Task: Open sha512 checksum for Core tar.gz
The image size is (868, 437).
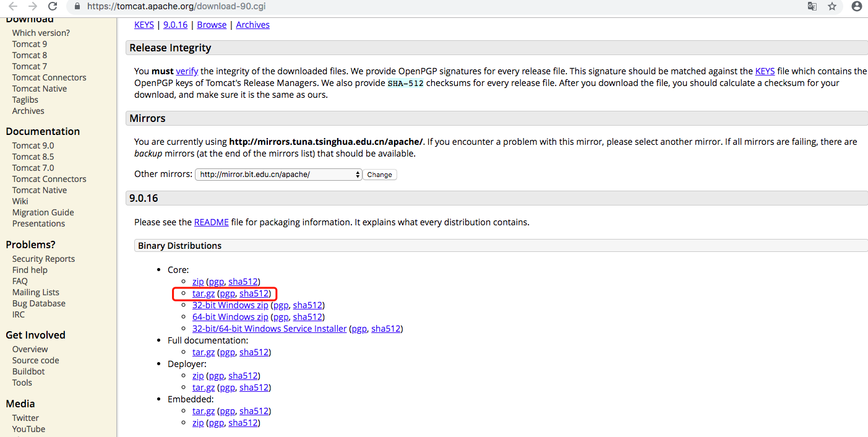Action: tap(254, 293)
